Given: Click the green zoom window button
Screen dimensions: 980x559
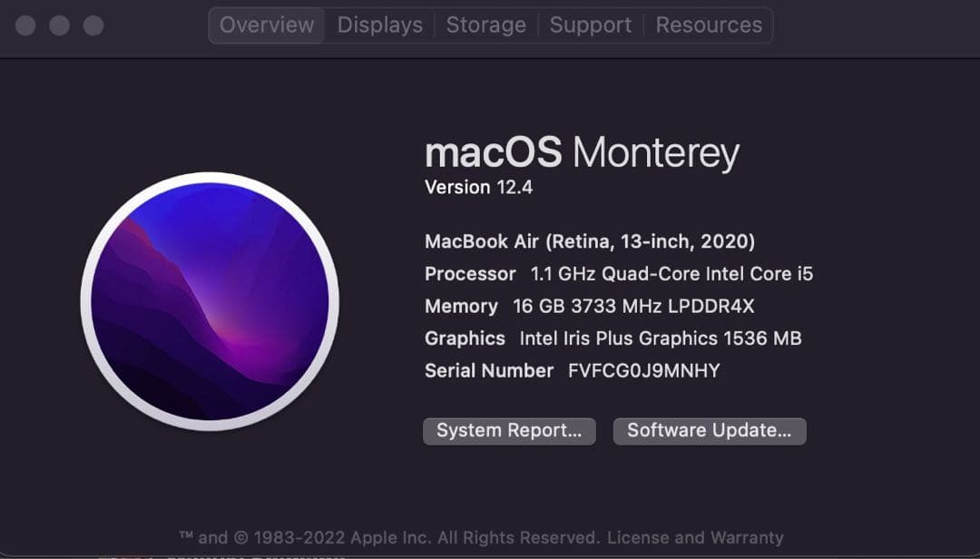Looking at the screenshot, I should pos(93,25).
